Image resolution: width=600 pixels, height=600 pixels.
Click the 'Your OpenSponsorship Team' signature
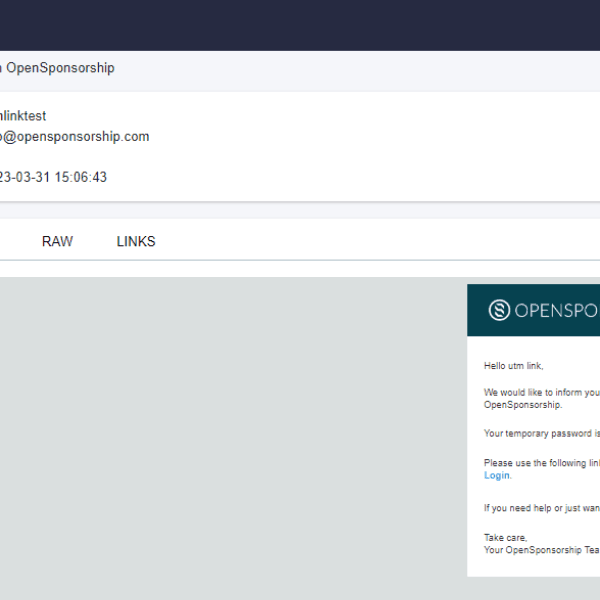(x=540, y=550)
